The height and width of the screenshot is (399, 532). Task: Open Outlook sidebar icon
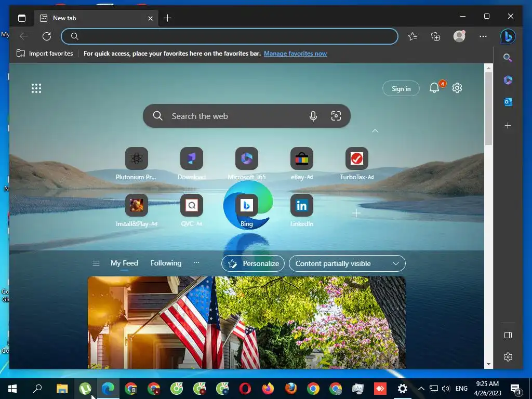tap(508, 102)
